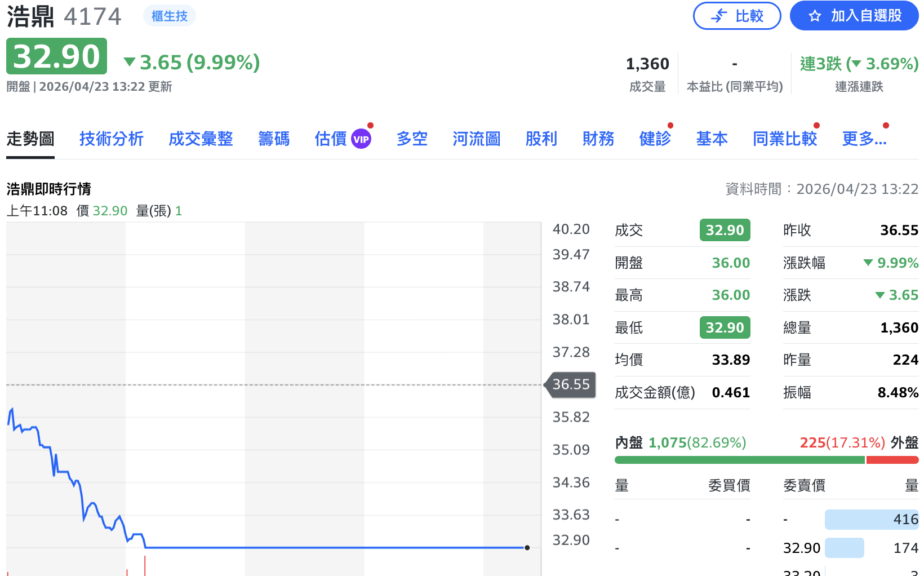Open the 河流圖 tab
The image size is (924, 576).
[476, 139]
